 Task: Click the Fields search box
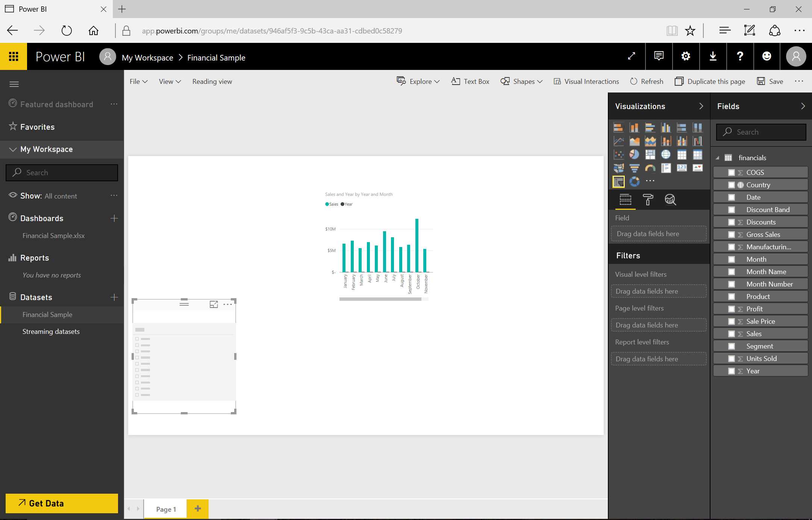click(x=760, y=132)
